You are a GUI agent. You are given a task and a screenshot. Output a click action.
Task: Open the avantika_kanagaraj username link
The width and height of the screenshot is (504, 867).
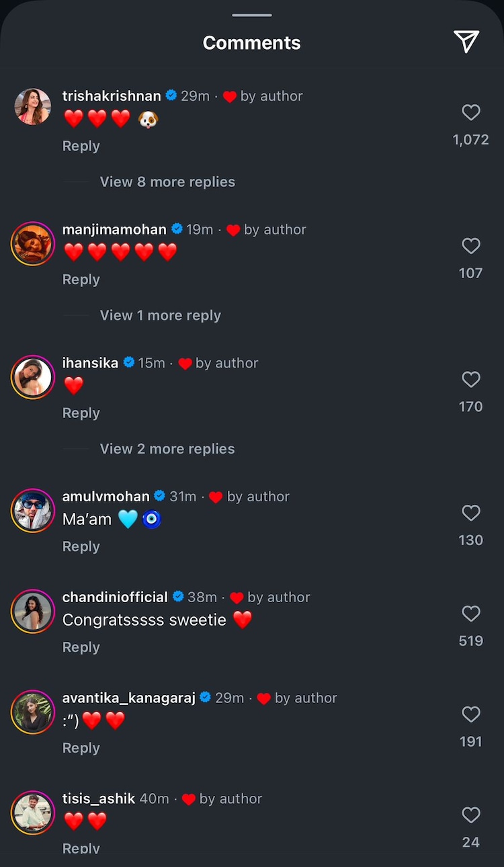(129, 698)
